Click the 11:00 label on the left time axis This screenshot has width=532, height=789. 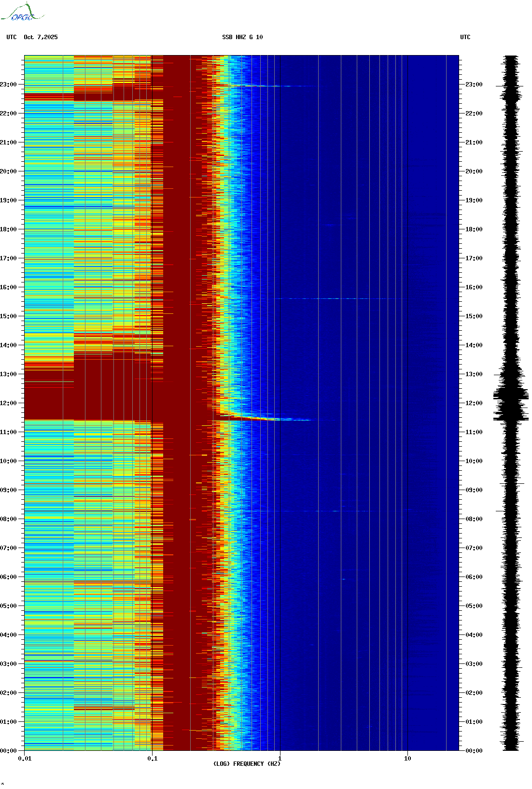8,432
